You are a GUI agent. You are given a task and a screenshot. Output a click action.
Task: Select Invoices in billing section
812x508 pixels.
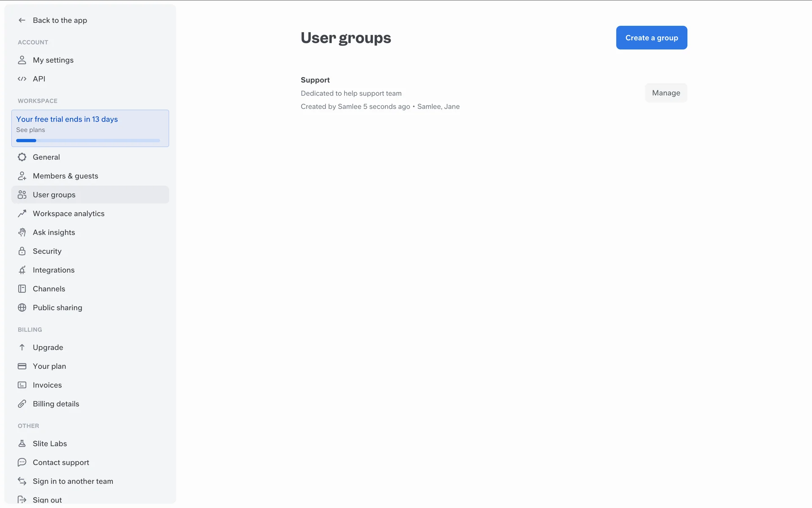[47, 385]
